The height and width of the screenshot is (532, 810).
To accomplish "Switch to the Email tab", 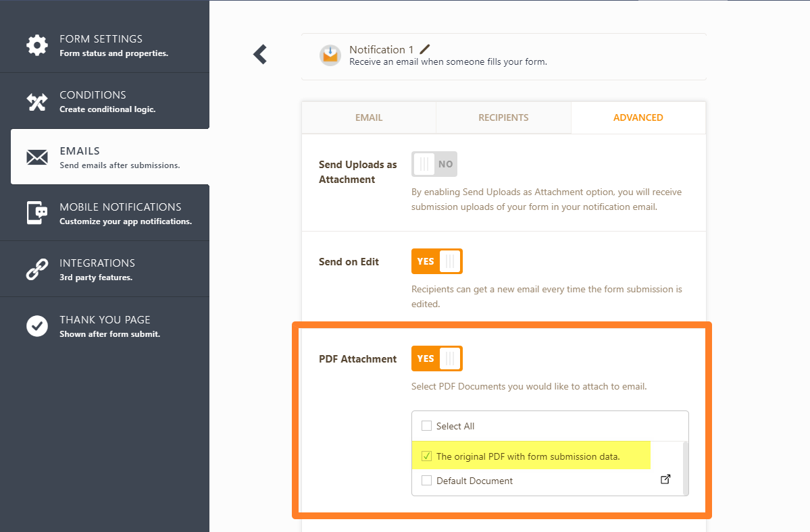I will pyautogui.click(x=369, y=117).
